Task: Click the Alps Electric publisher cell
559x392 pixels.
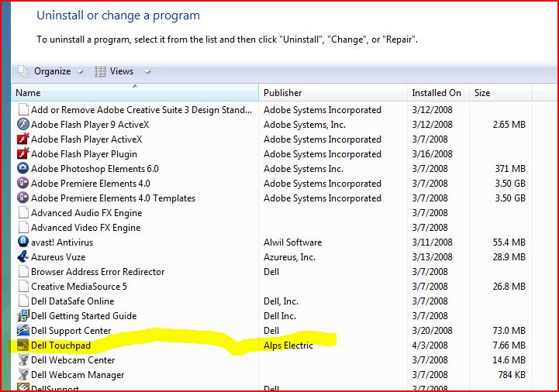Action: click(288, 346)
